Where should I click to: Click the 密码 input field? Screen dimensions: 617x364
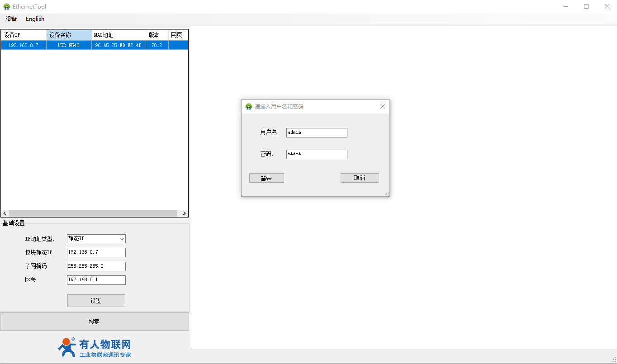(x=317, y=154)
